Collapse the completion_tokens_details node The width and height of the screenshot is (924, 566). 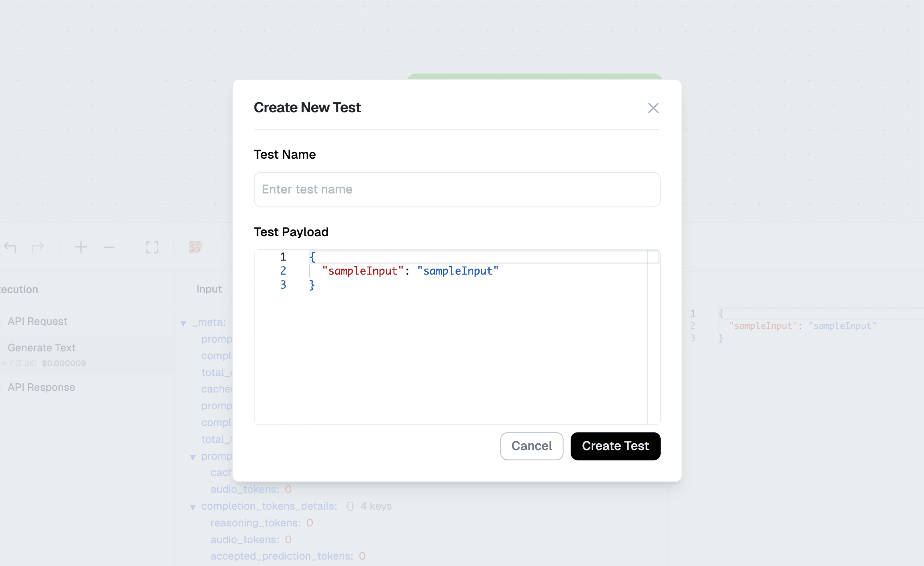(x=194, y=506)
